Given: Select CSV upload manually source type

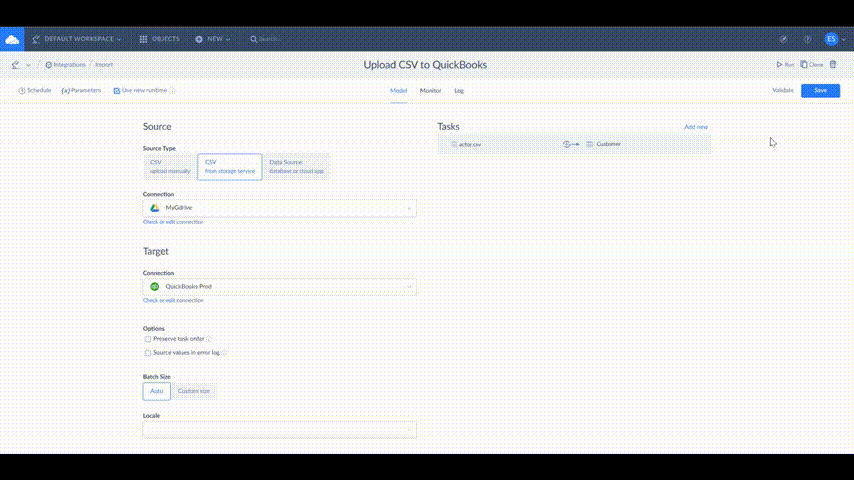Looking at the screenshot, I should point(170,167).
